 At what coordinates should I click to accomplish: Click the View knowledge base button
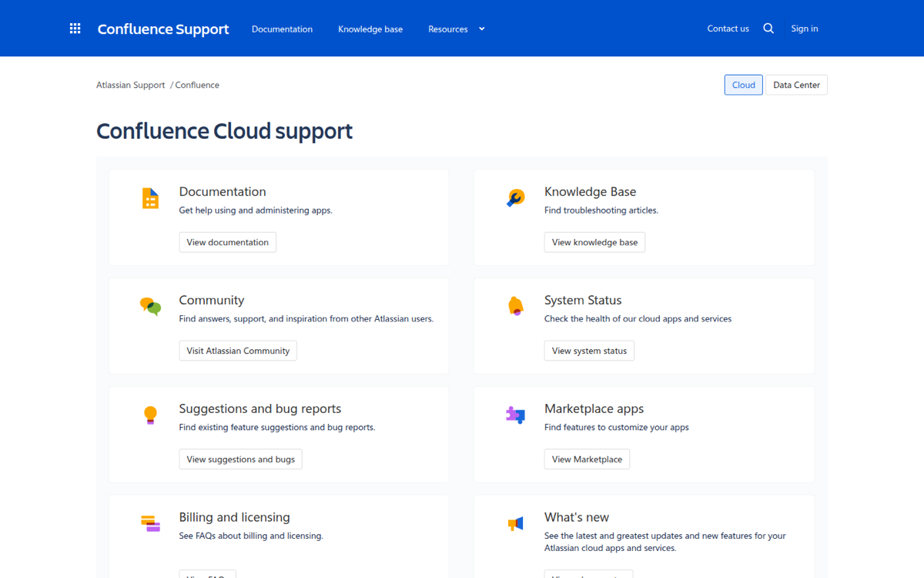point(594,242)
